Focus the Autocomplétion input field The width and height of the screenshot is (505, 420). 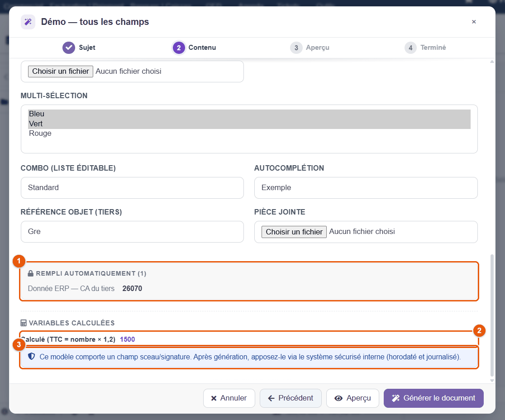(x=366, y=188)
